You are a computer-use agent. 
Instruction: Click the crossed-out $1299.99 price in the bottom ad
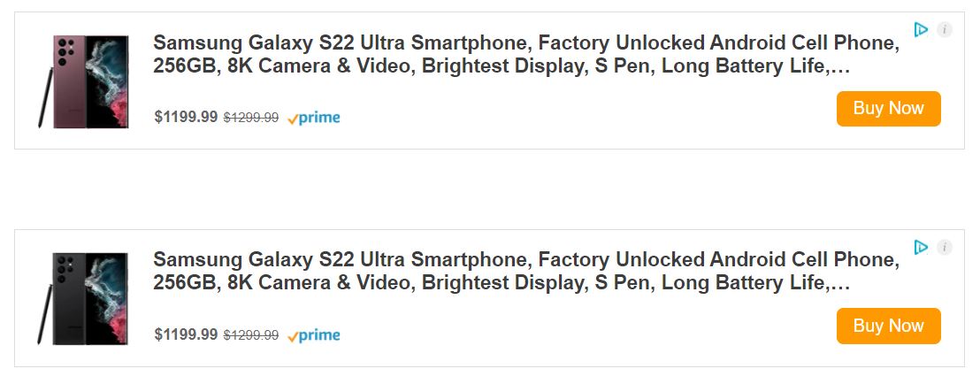coord(251,335)
